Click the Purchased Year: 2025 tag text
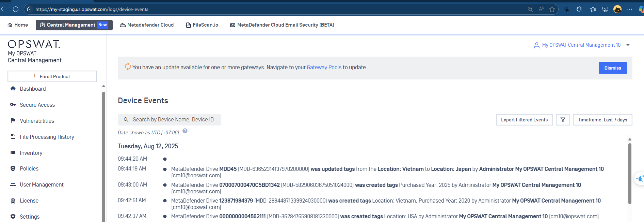 425,185
